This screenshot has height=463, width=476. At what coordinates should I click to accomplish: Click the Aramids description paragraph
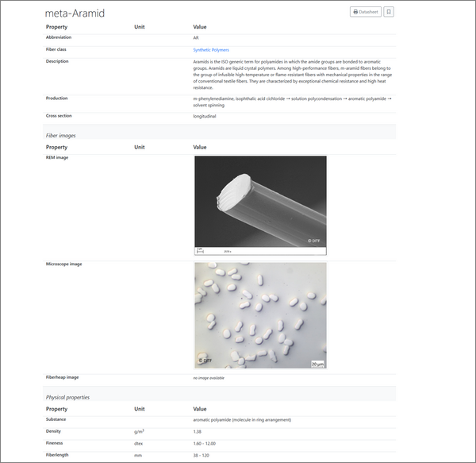(292, 75)
